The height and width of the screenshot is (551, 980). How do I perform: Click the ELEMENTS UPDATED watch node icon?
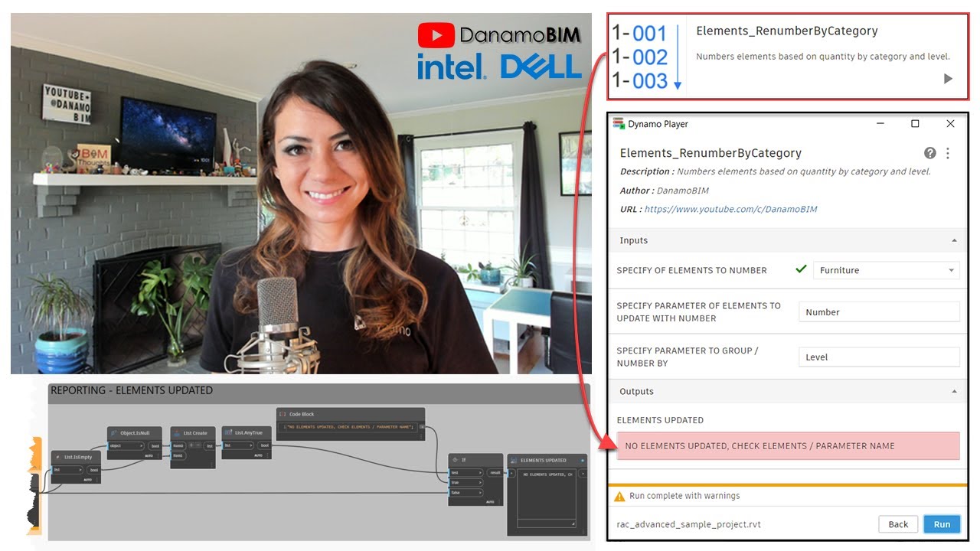click(513, 461)
